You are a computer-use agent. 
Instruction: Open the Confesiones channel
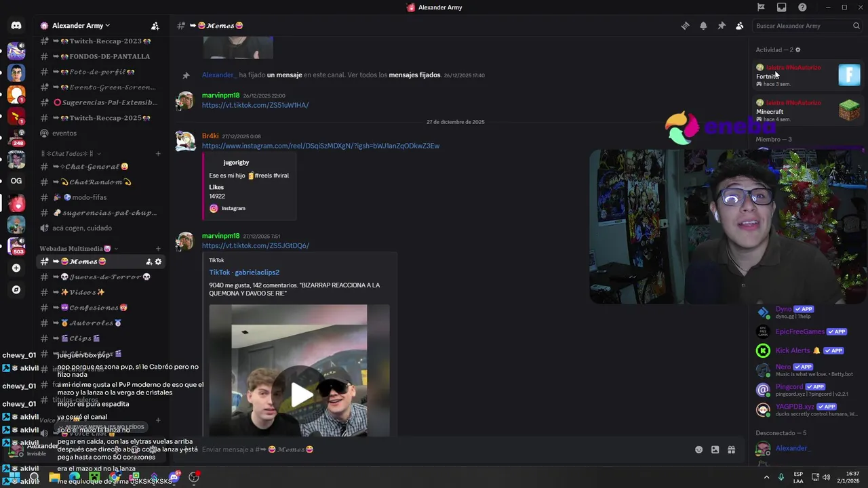100,308
